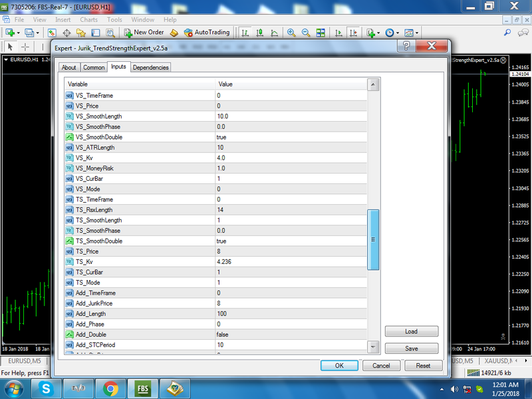Select the TS_SmoothDouble true value
Viewport: 532px width, 399px height.
coord(291,241)
